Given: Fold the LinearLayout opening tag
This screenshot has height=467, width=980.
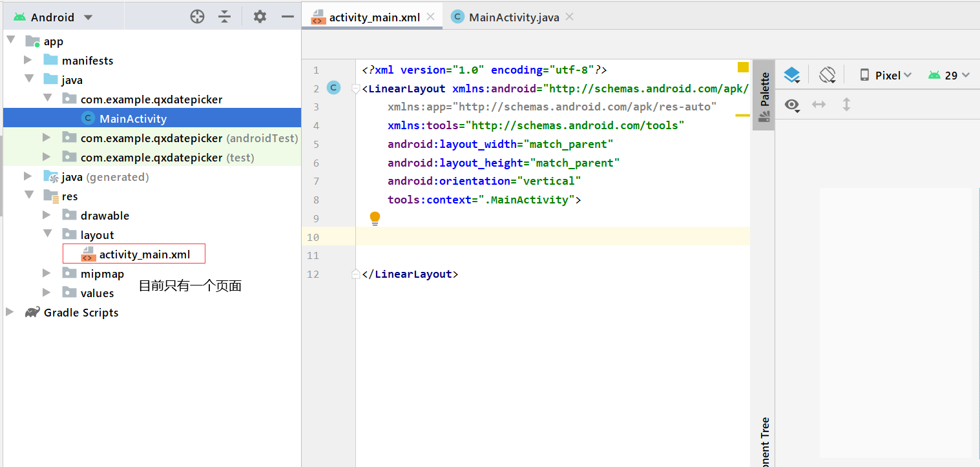Looking at the screenshot, I should (355, 88).
